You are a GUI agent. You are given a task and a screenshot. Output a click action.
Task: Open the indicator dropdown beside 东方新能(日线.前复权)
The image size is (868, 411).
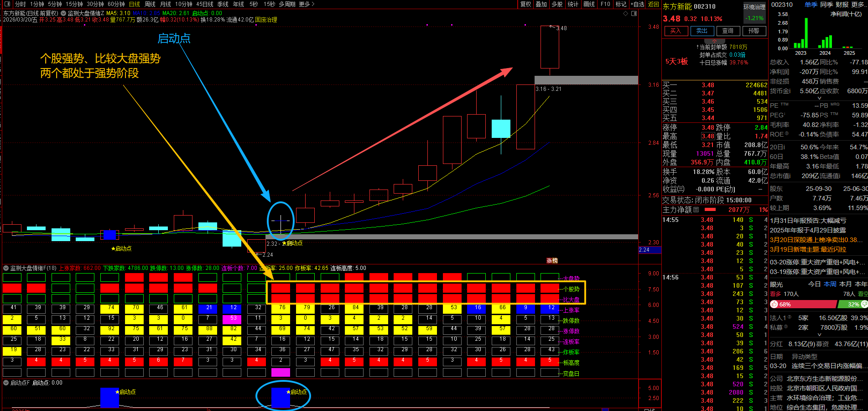pos(63,14)
